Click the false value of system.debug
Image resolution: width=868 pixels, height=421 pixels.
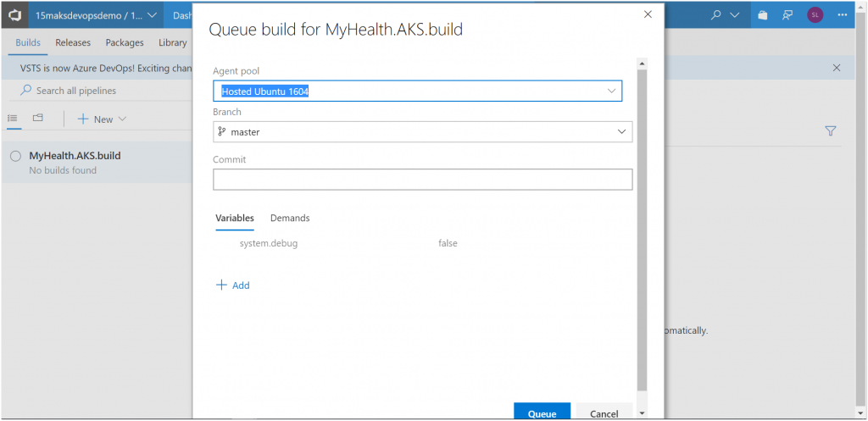coord(448,243)
